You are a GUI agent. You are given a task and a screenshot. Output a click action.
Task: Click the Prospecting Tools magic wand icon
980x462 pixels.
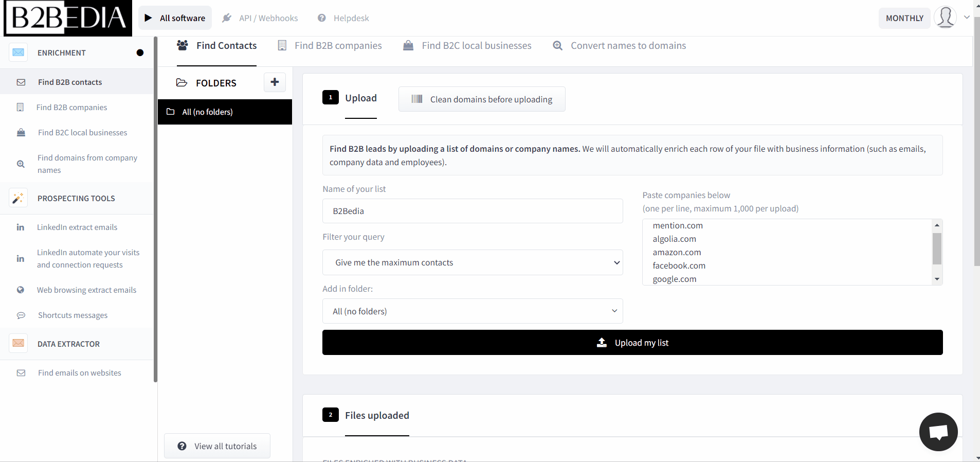pyautogui.click(x=19, y=198)
